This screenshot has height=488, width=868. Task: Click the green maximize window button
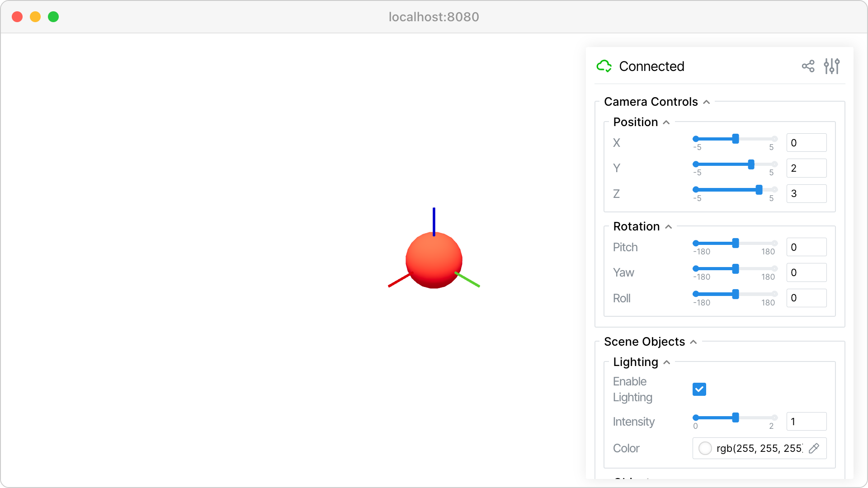coord(53,17)
